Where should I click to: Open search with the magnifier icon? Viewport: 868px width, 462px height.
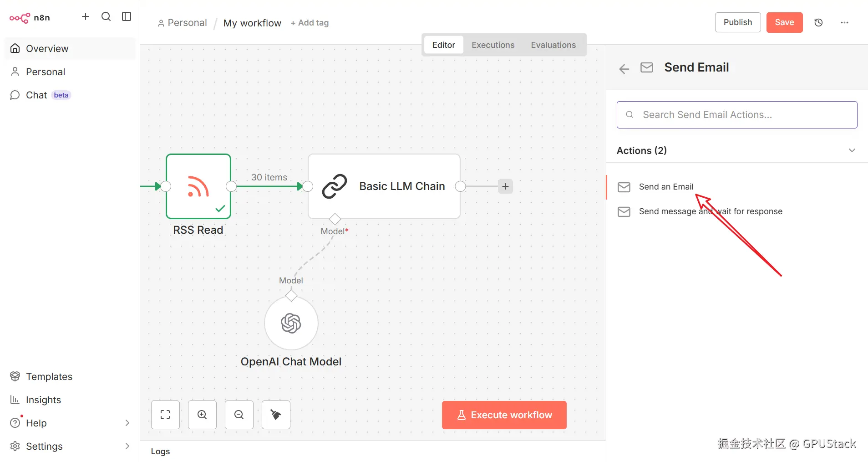click(x=106, y=17)
